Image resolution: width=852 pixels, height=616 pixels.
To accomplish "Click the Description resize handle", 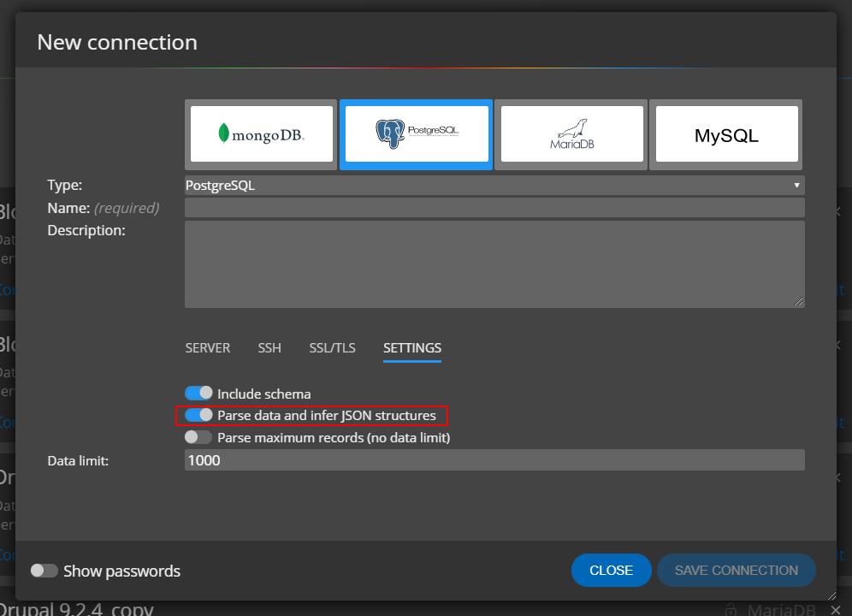I will [x=798, y=302].
